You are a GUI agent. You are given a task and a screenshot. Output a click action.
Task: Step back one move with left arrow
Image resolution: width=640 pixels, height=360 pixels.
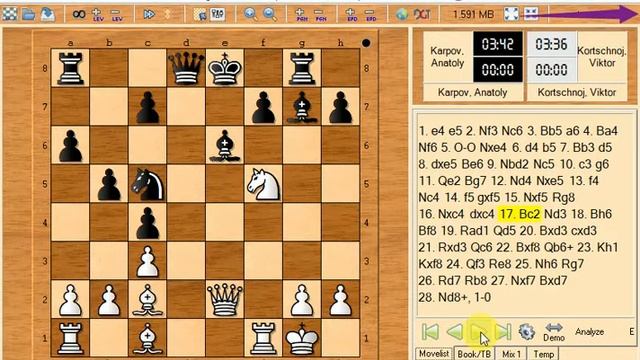[x=455, y=331]
